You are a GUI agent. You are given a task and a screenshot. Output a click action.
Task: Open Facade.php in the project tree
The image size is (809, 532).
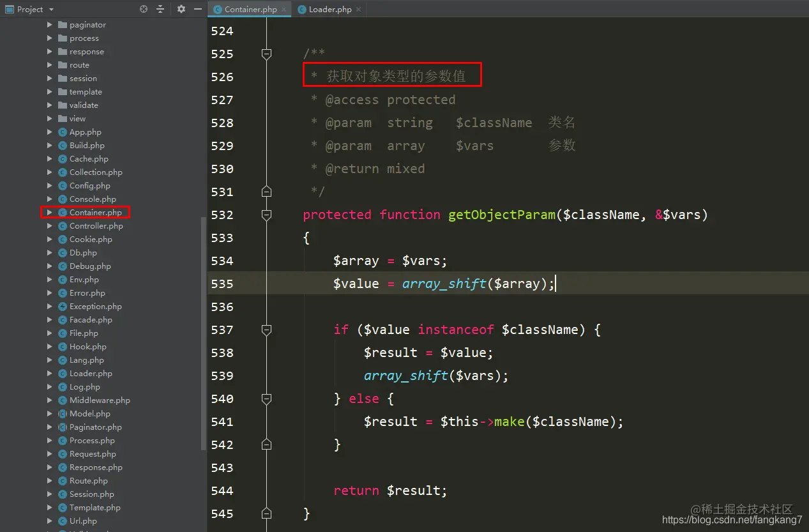click(x=91, y=320)
